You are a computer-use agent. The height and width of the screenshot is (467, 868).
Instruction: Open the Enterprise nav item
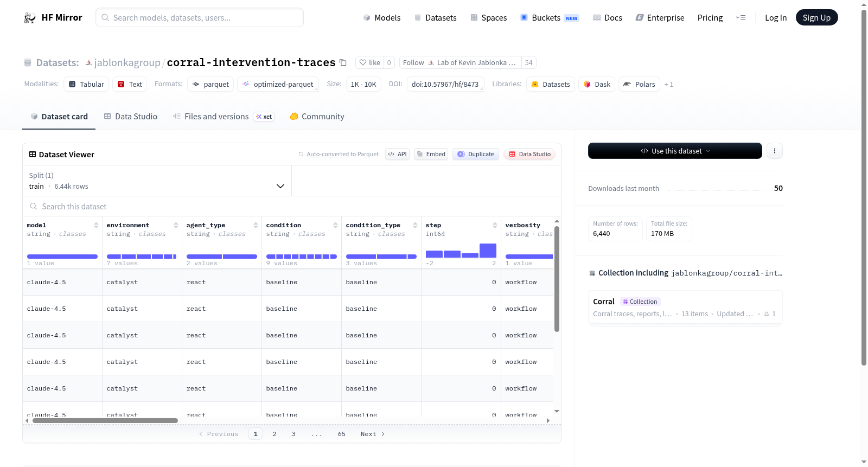[660, 18]
